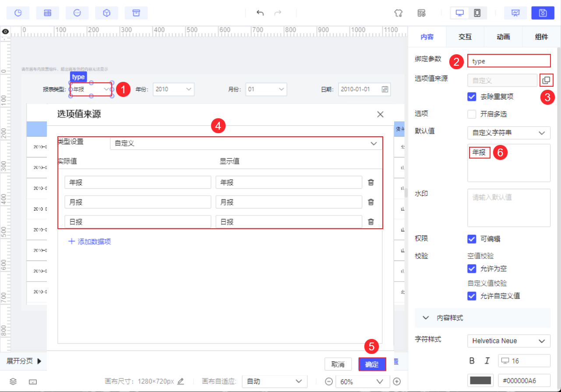Click 添加数据项 to add data item
This screenshot has height=392, width=561.
click(89, 241)
